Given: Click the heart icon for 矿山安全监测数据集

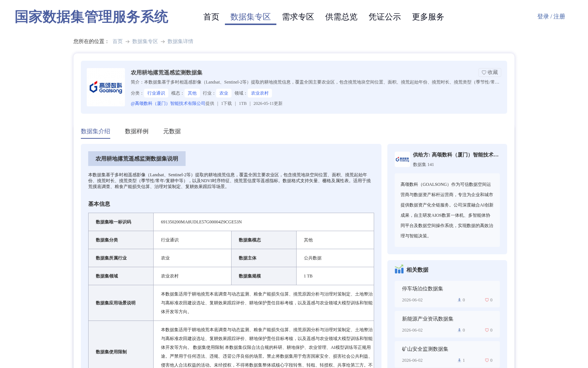Looking at the screenshot, I should point(487,360).
